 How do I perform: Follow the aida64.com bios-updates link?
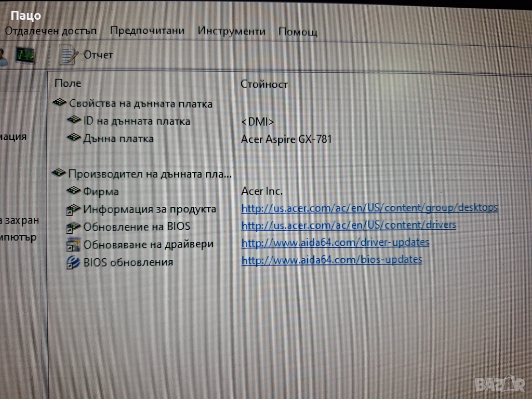point(331,260)
